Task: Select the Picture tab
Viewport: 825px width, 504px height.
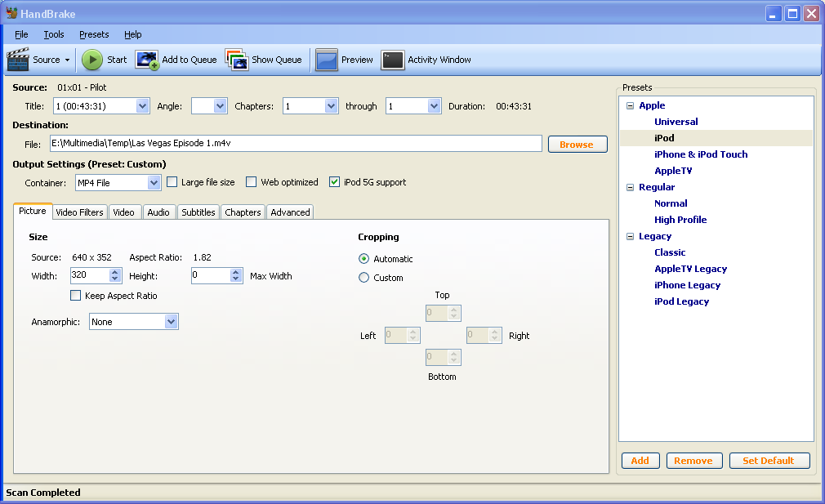Action: point(33,211)
